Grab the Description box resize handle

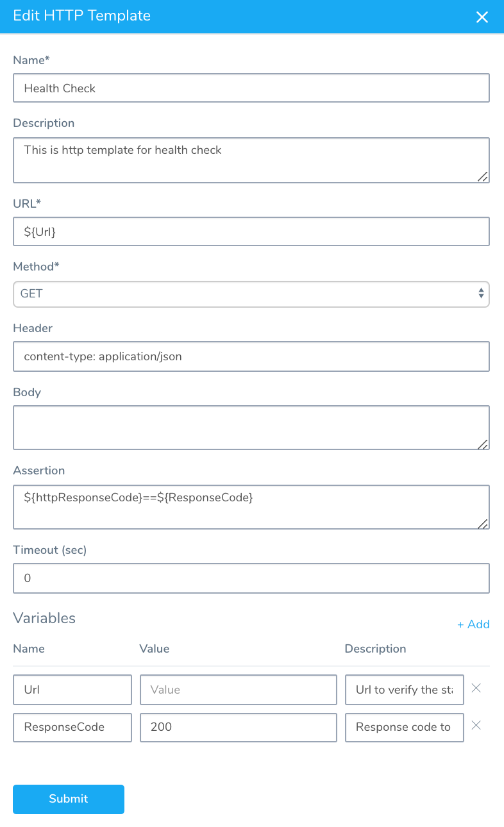pos(483,177)
